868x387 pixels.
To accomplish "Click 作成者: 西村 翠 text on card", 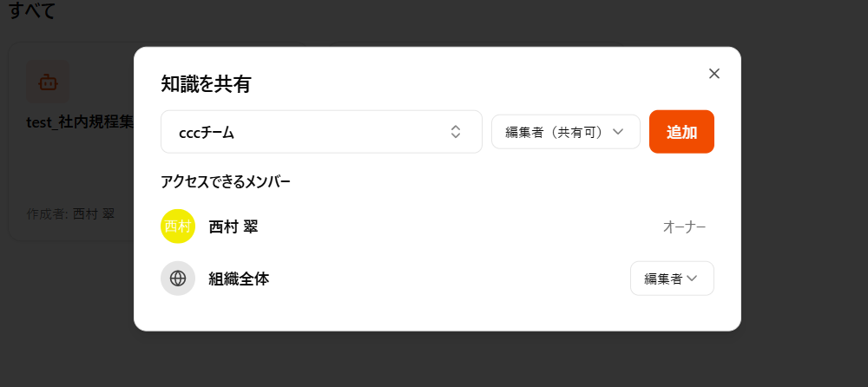I will tap(70, 214).
